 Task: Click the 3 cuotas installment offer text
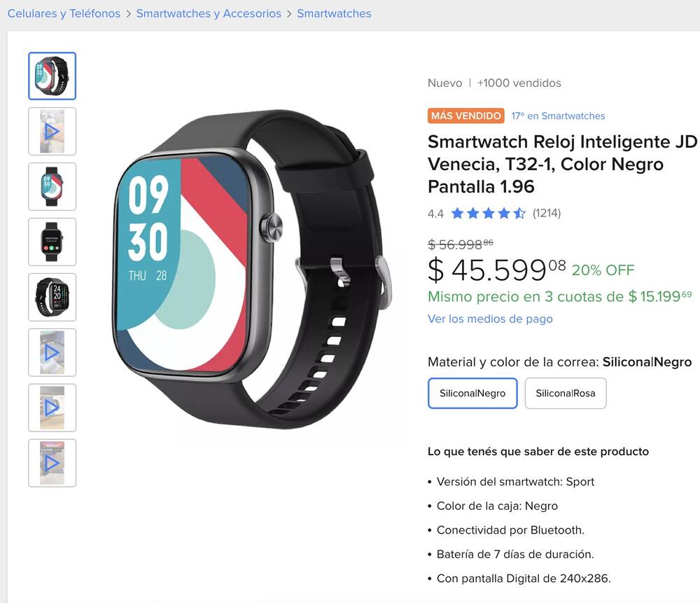[560, 296]
